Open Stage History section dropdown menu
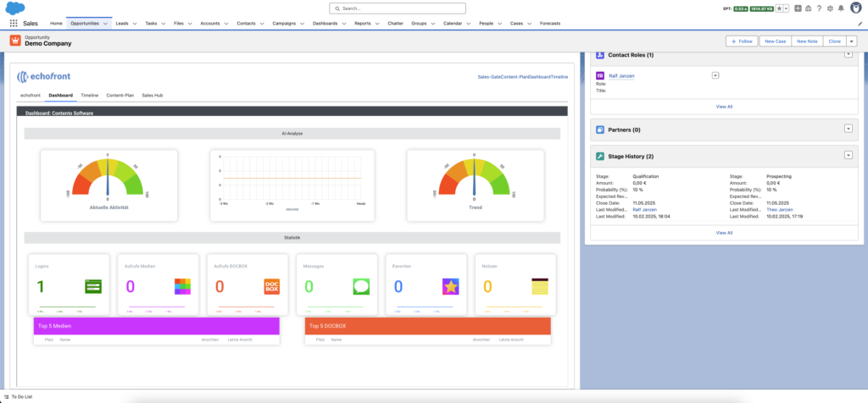868x403 pixels. (x=848, y=155)
